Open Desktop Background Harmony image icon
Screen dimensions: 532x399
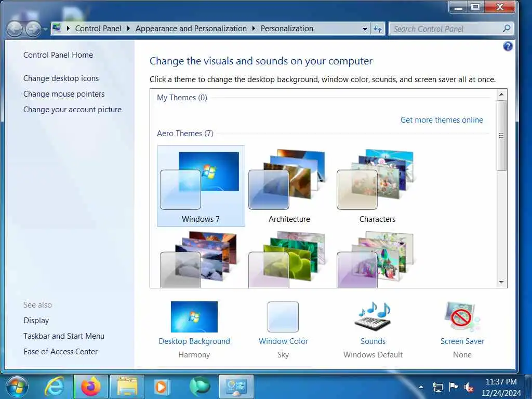[x=194, y=316]
